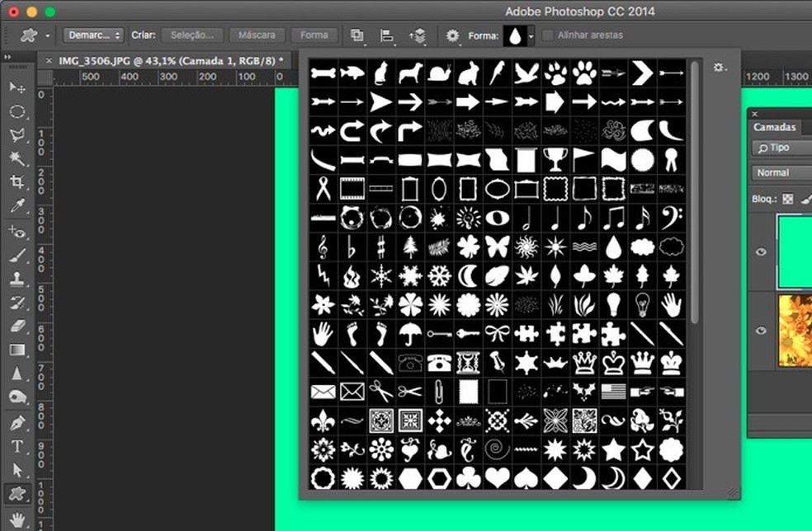Click the Seleção... button

point(192,35)
